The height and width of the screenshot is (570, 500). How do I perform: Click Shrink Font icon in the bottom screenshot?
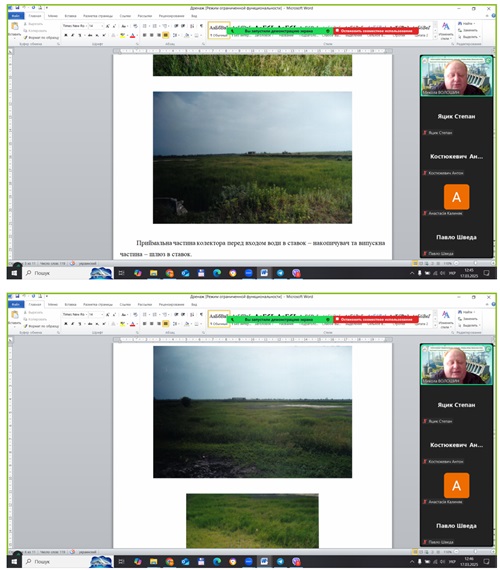coord(114,315)
